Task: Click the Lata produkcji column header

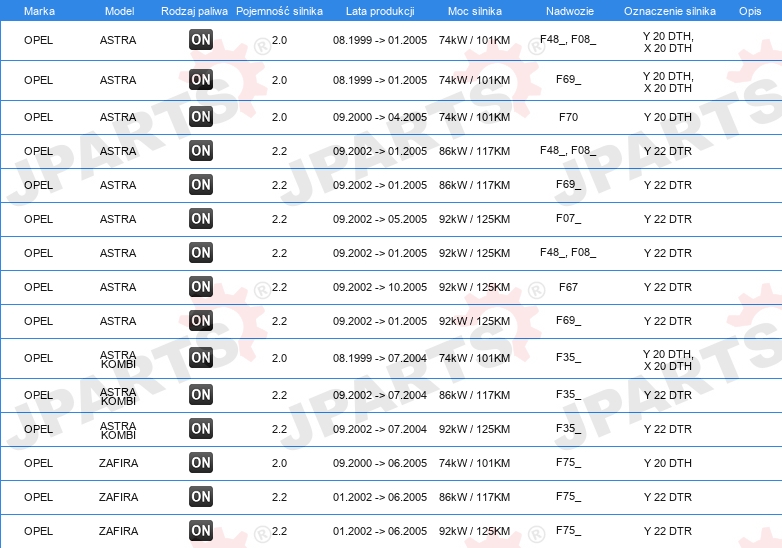Action: point(380,11)
